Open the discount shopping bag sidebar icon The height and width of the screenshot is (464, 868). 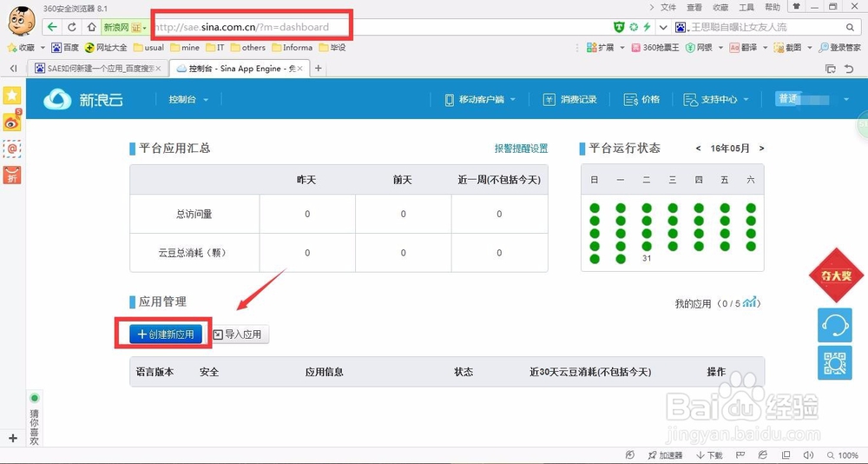[12, 176]
